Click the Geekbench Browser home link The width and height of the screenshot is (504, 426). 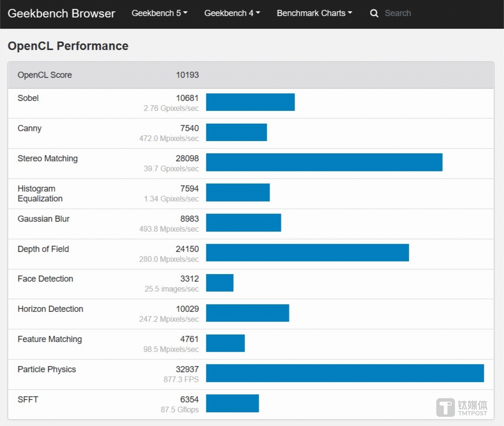pos(61,13)
